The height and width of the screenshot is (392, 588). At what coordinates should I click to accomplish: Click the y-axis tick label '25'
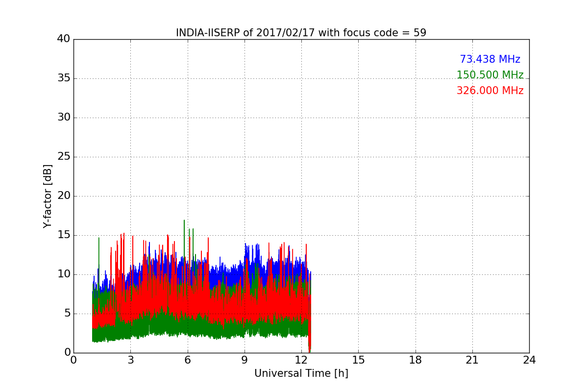point(64,157)
